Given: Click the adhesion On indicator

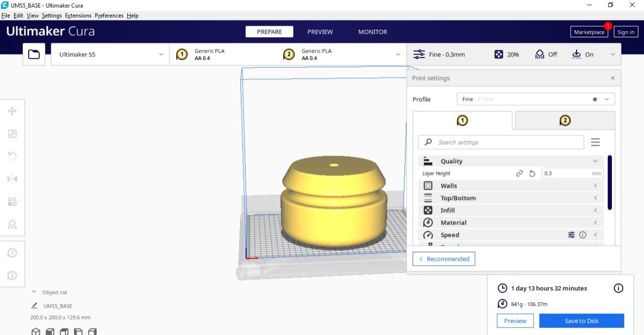Looking at the screenshot, I should pyautogui.click(x=583, y=54).
